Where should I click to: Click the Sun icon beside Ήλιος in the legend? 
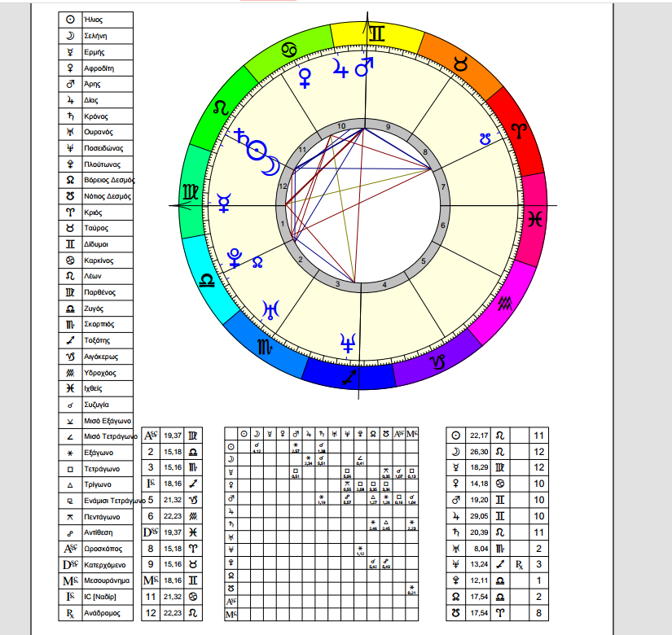coord(70,20)
